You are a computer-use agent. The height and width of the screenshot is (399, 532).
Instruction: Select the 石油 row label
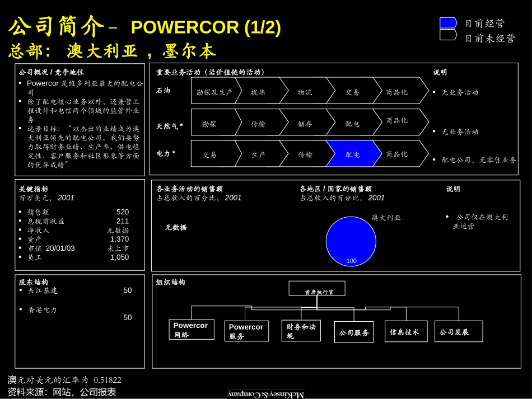click(x=163, y=91)
